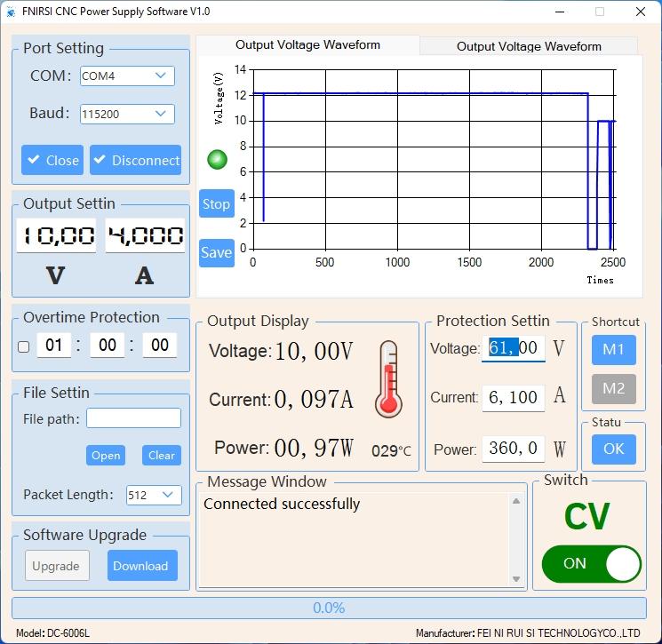
Task: Switch to the second Output Voltage Waveform tab
Action: 529,46
